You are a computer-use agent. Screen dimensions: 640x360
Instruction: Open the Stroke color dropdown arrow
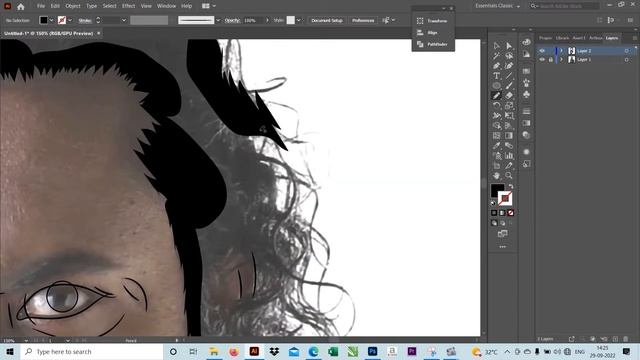click(x=70, y=20)
